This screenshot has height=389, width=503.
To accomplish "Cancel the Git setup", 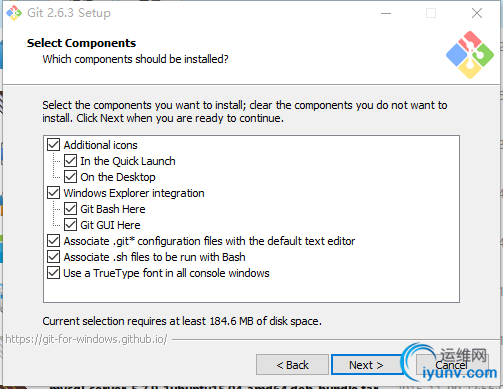I will [452, 365].
